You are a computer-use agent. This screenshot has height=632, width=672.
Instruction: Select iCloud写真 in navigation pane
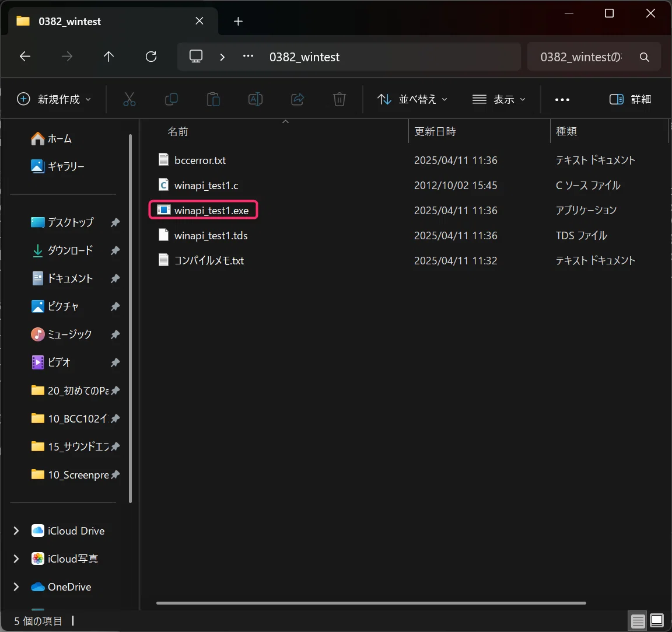[65, 558]
